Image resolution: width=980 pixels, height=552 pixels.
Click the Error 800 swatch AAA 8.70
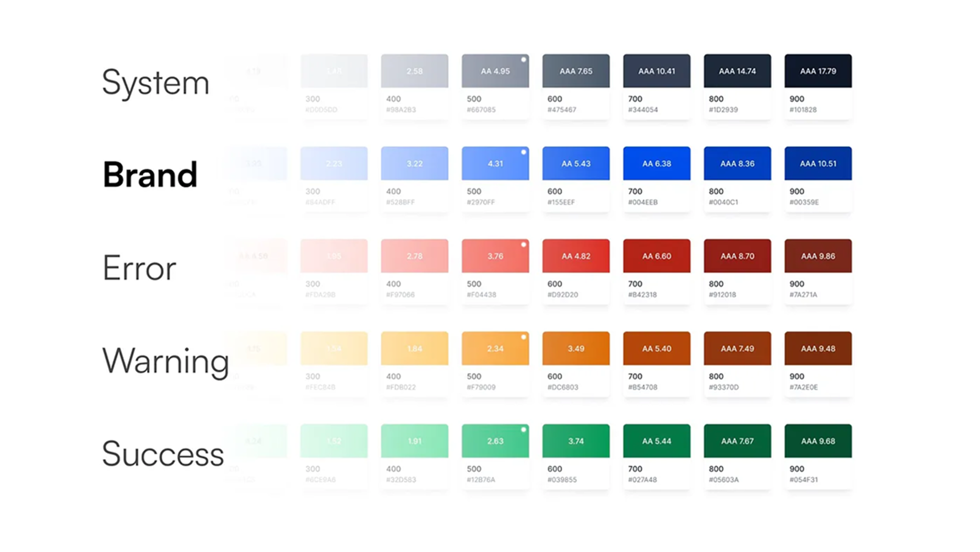pyautogui.click(x=737, y=256)
